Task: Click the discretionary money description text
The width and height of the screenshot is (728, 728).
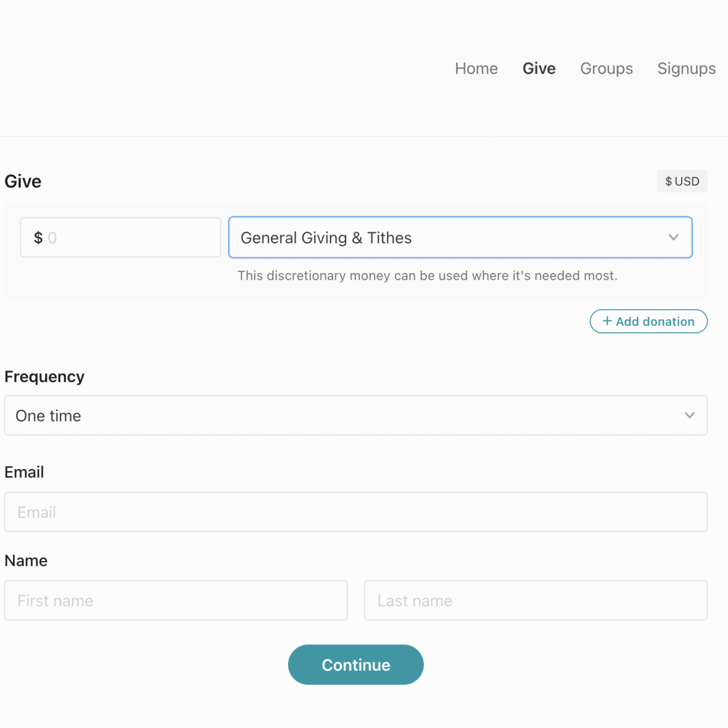Action: pos(427,276)
